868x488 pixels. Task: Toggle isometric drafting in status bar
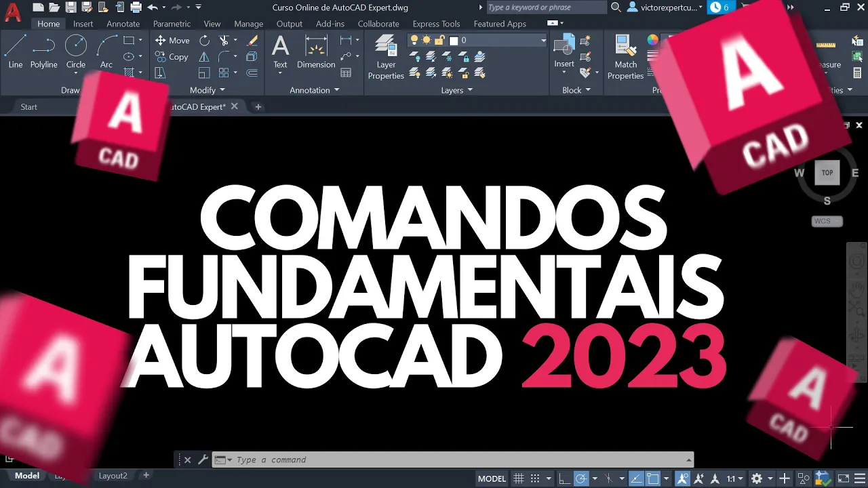[608, 479]
